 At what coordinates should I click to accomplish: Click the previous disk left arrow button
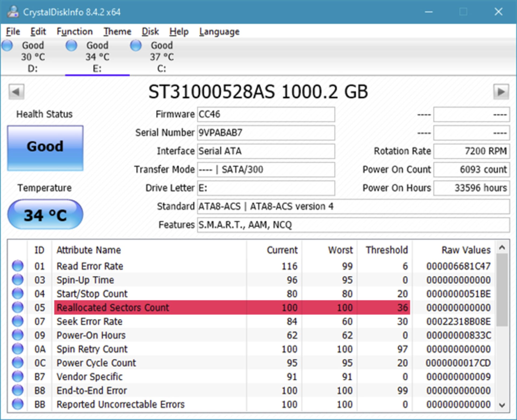click(16, 92)
